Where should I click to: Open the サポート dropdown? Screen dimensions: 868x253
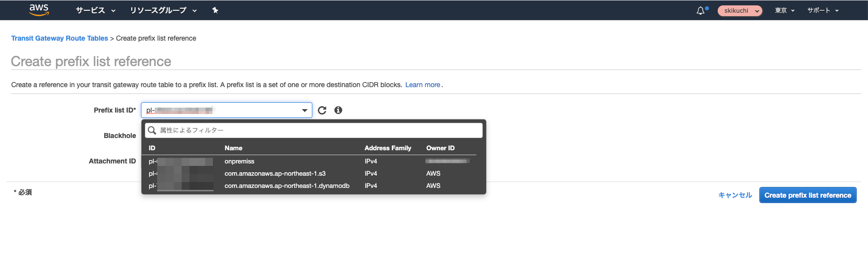click(x=822, y=10)
